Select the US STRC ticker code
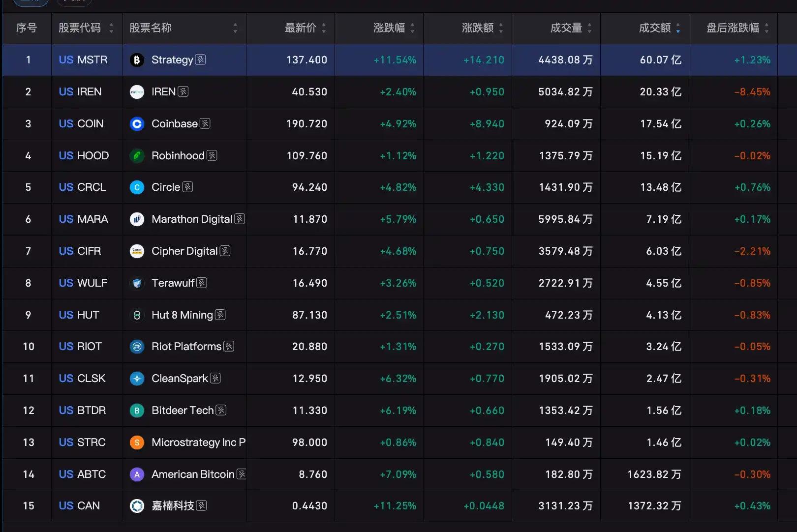Image resolution: width=797 pixels, height=532 pixels. click(x=82, y=443)
